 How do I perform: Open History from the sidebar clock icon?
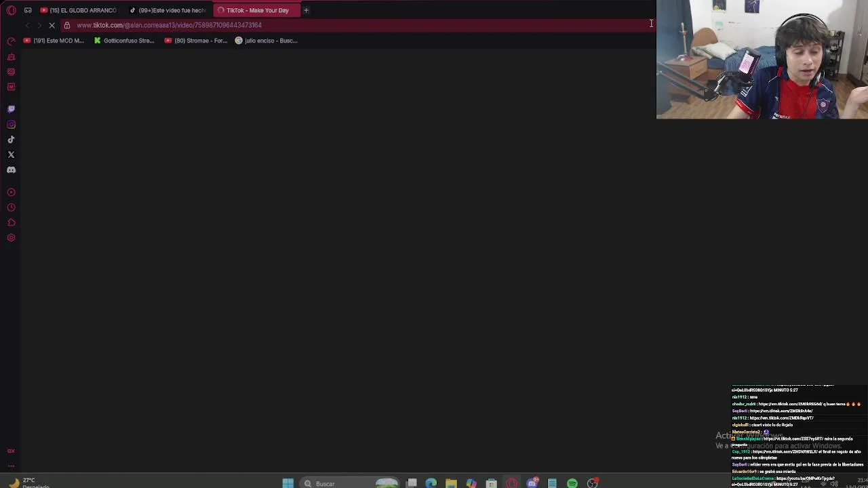11,207
